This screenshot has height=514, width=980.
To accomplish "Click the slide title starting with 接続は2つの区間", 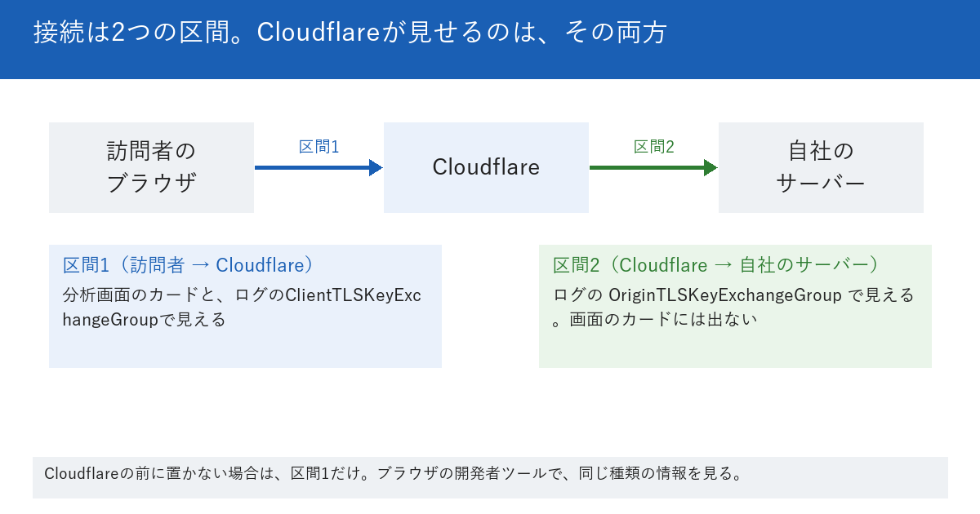I will click(350, 33).
